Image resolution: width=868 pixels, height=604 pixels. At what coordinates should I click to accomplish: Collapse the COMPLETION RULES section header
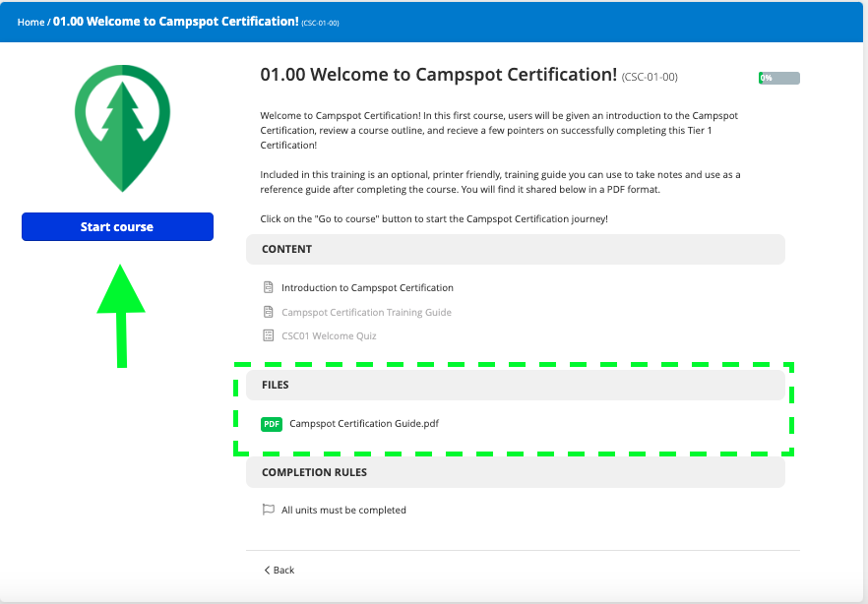[514, 472]
